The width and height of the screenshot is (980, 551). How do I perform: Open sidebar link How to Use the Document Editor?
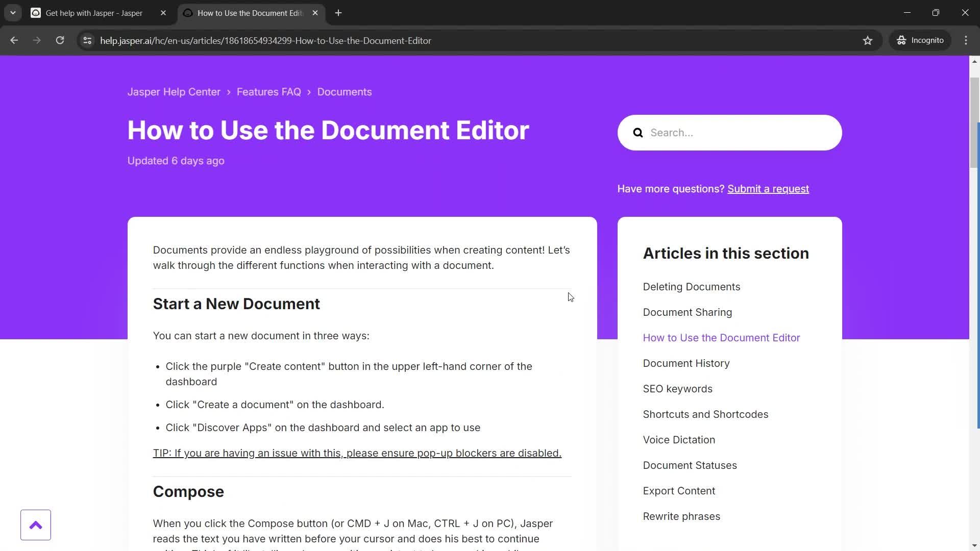(722, 338)
